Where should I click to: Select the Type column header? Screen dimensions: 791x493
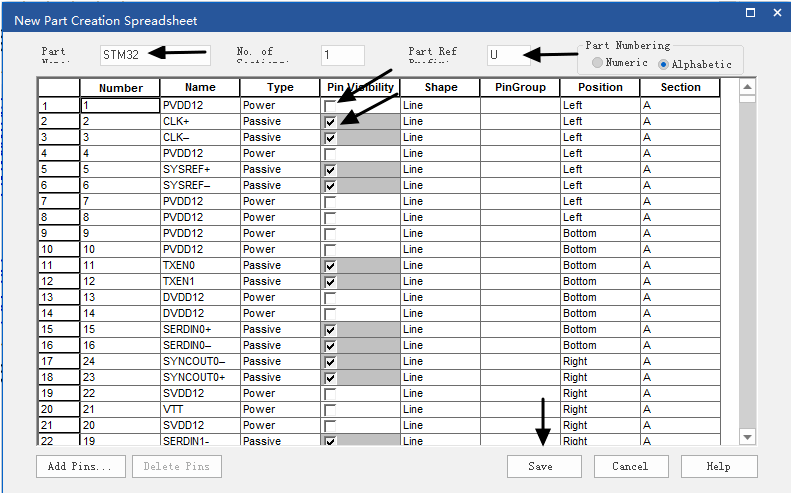(280, 88)
